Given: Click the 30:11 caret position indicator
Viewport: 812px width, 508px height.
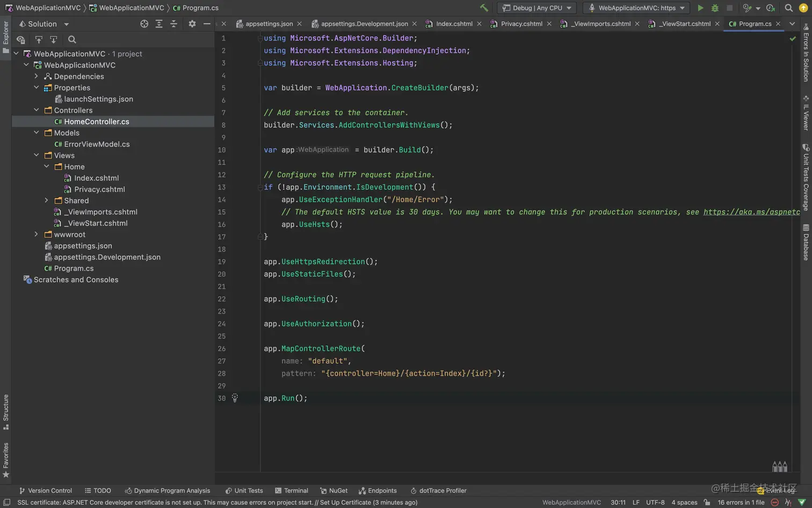Looking at the screenshot, I should [x=618, y=503].
